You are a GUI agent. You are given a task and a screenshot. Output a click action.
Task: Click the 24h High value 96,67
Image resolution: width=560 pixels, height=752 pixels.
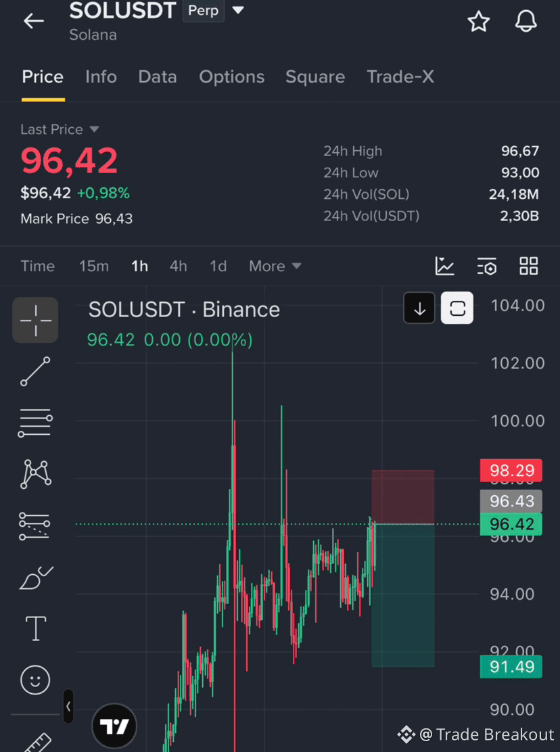tap(520, 151)
